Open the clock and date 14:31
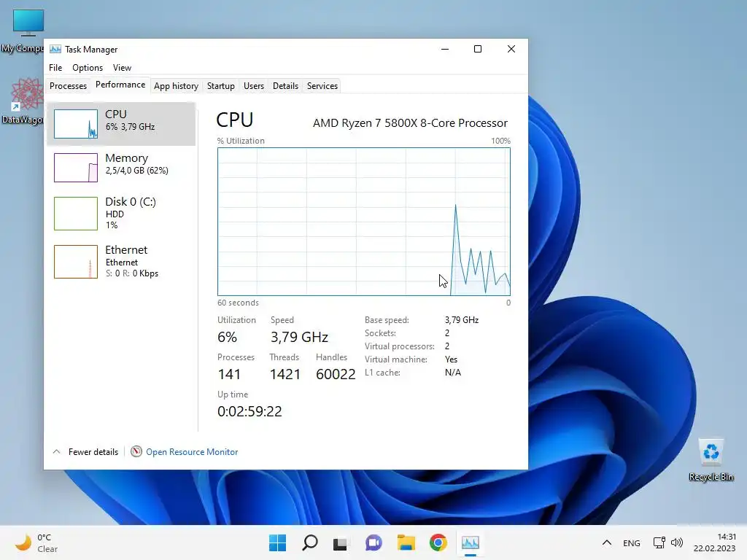 [x=714, y=542]
